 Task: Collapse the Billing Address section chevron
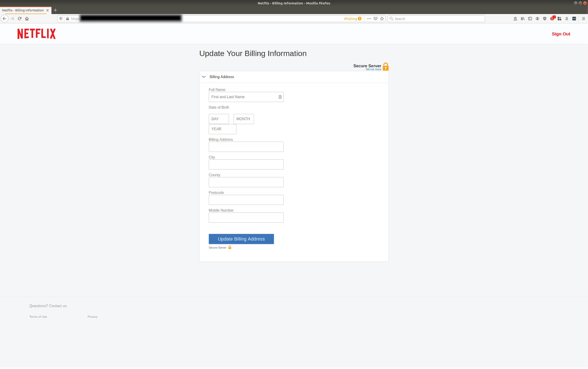point(204,77)
